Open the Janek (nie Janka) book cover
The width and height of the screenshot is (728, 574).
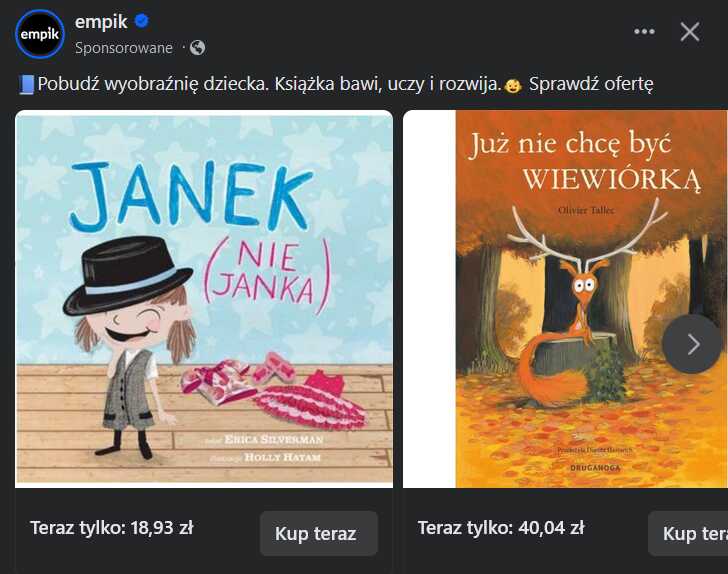point(204,299)
